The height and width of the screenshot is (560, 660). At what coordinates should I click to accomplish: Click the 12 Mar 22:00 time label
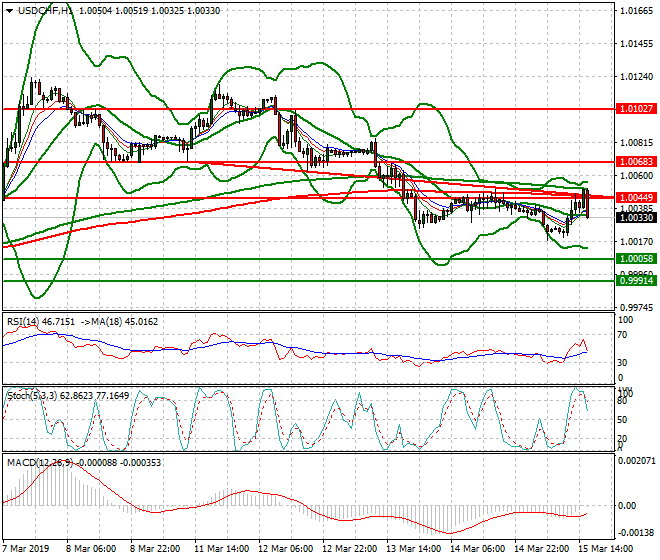[x=349, y=549]
